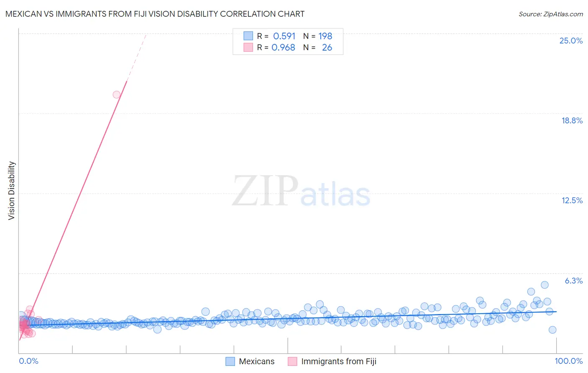Click the 100.0% x-axis label

[569, 361]
